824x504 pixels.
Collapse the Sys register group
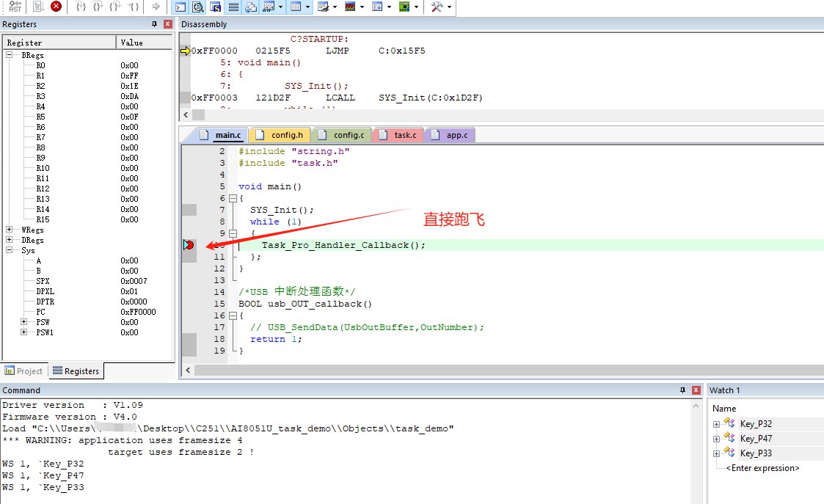(x=9, y=250)
